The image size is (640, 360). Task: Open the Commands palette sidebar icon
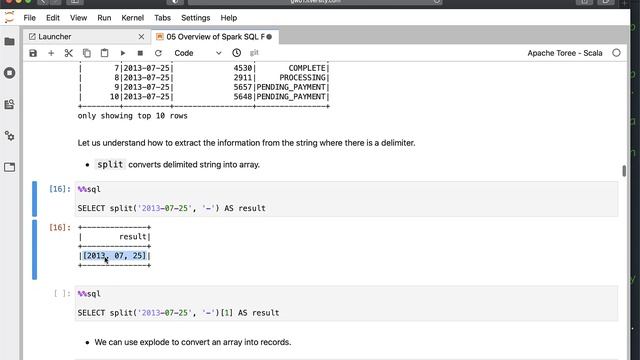[9, 104]
